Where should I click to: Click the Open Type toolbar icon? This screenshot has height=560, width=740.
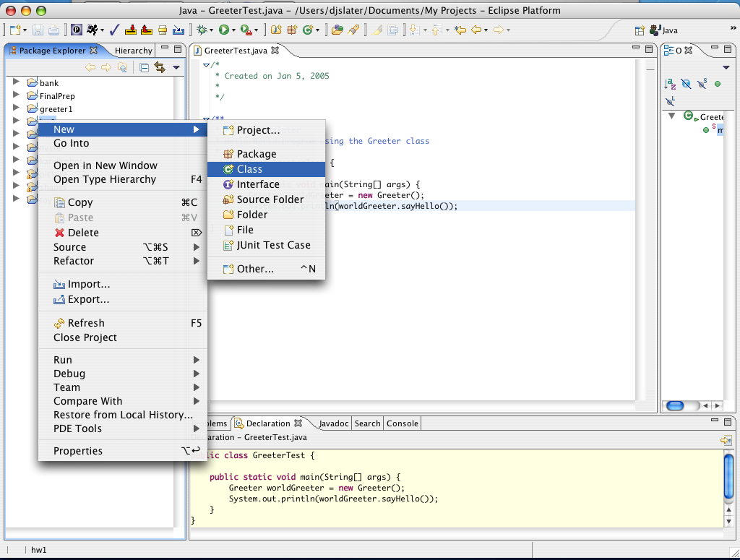[x=337, y=30]
